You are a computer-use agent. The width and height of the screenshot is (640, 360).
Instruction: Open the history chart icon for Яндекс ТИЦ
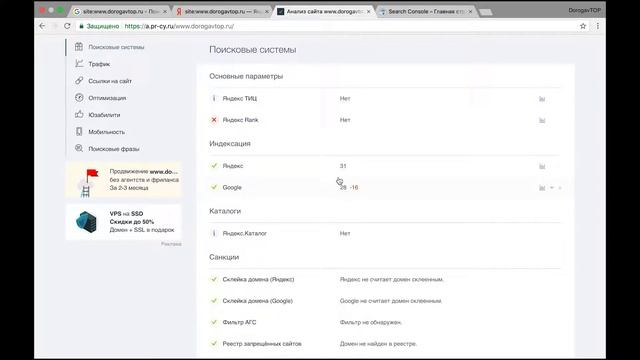(x=542, y=99)
